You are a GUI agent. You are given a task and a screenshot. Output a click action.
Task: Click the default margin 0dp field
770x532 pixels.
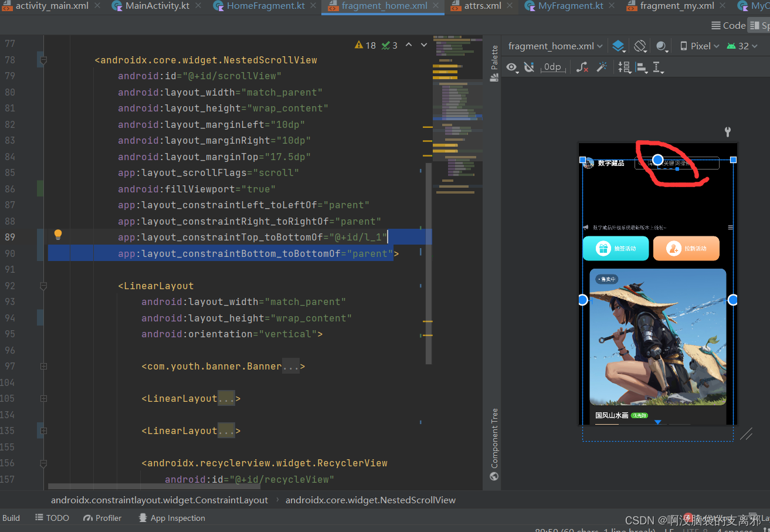click(x=553, y=67)
